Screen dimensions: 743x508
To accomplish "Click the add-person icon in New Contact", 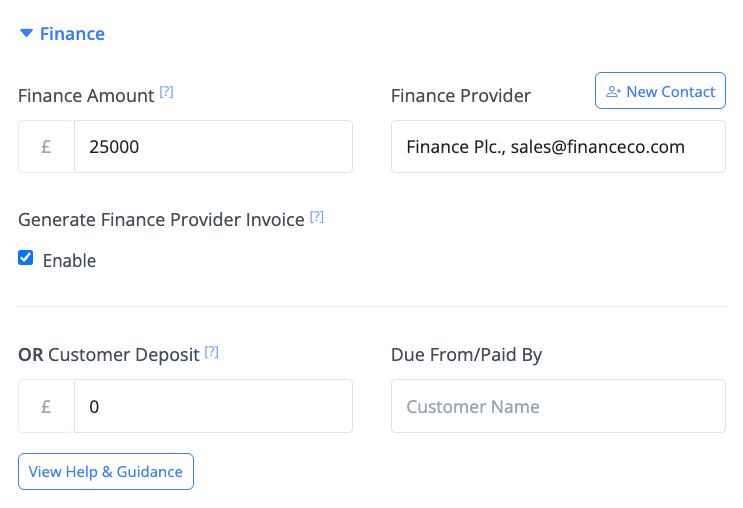I will coord(614,92).
